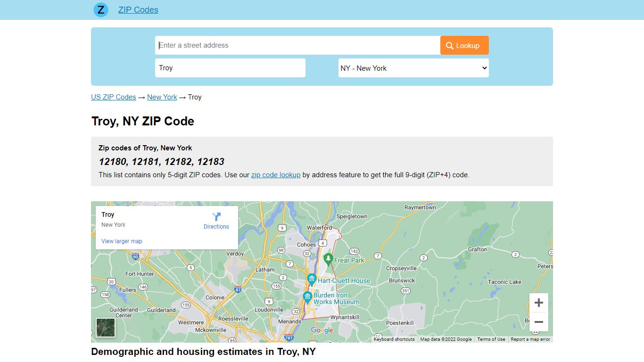
Task: Click the Taconic Lake label on the map
Action: click(505, 282)
